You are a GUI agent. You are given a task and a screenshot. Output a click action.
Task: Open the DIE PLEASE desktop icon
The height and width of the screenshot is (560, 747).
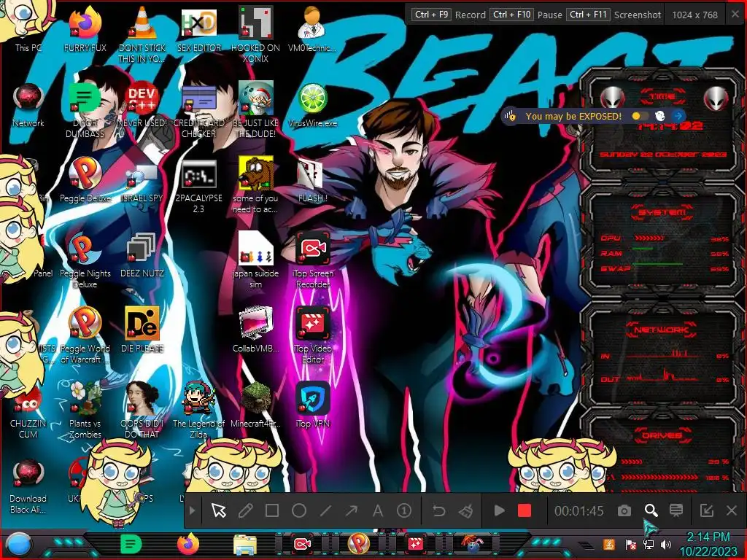click(142, 323)
